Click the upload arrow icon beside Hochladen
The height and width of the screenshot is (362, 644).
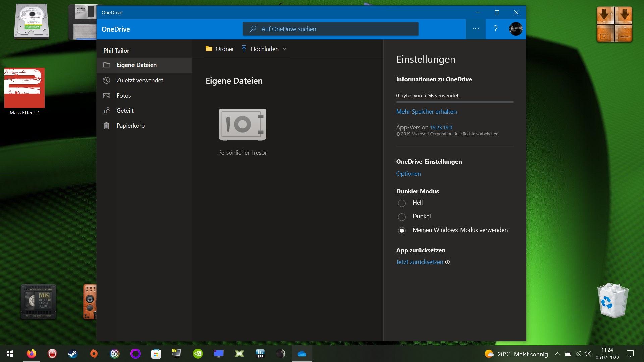click(x=244, y=49)
